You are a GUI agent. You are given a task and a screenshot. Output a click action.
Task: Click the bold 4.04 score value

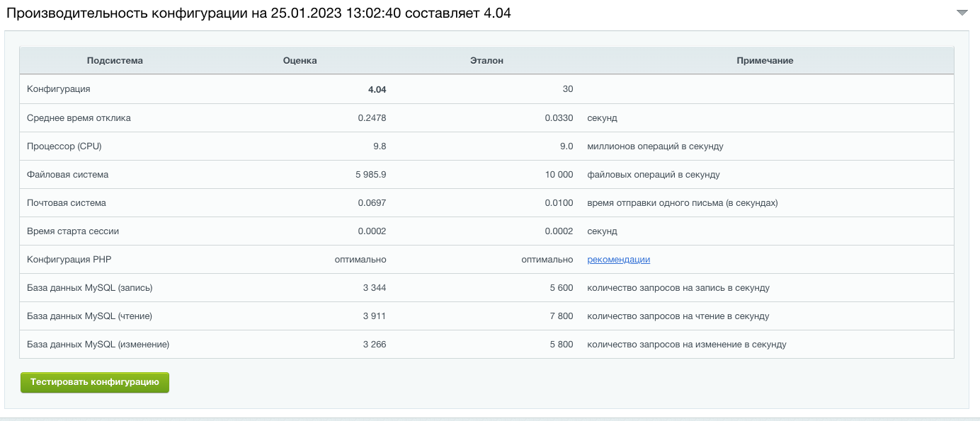pos(377,90)
